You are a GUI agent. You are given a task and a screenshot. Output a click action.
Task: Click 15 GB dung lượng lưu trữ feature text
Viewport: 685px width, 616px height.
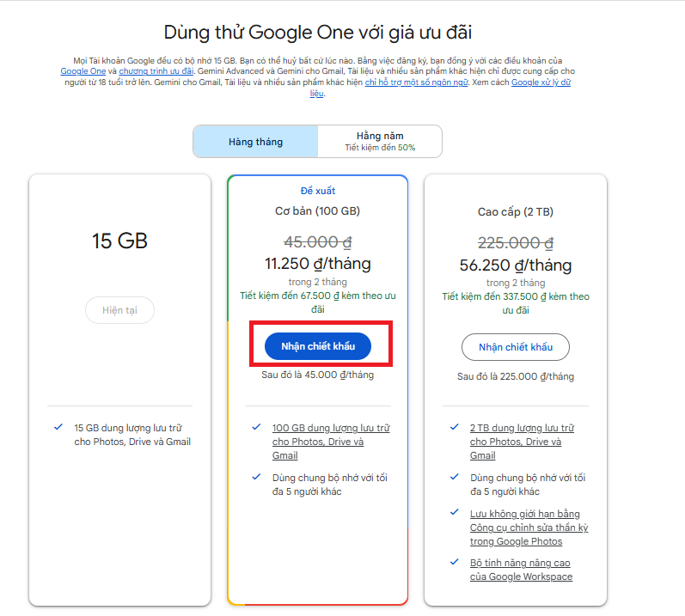click(132, 435)
